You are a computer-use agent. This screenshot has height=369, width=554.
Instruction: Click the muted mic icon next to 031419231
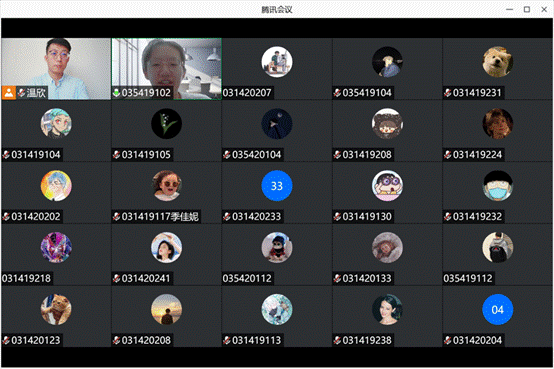[448, 93]
